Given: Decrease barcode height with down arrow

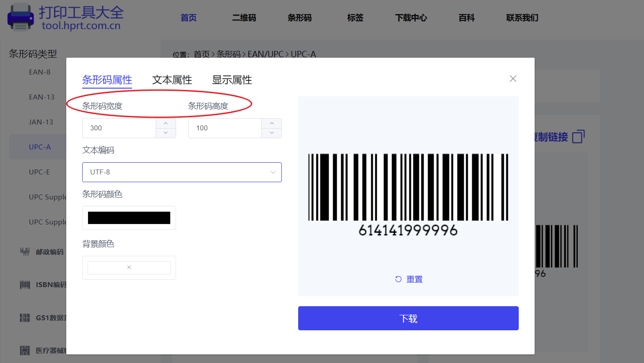Looking at the screenshot, I should [271, 133].
